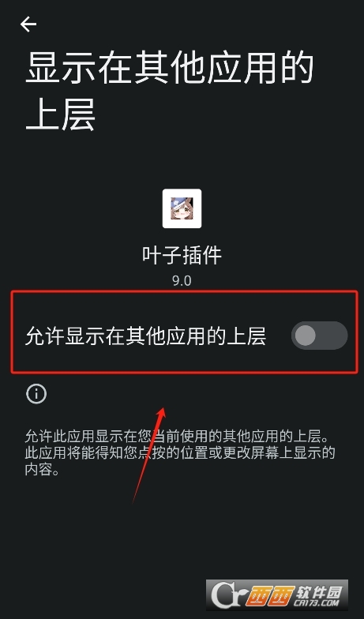Click the silver Cr emblem in watermark
The height and width of the screenshot is (619, 364).
coord(229,595)
